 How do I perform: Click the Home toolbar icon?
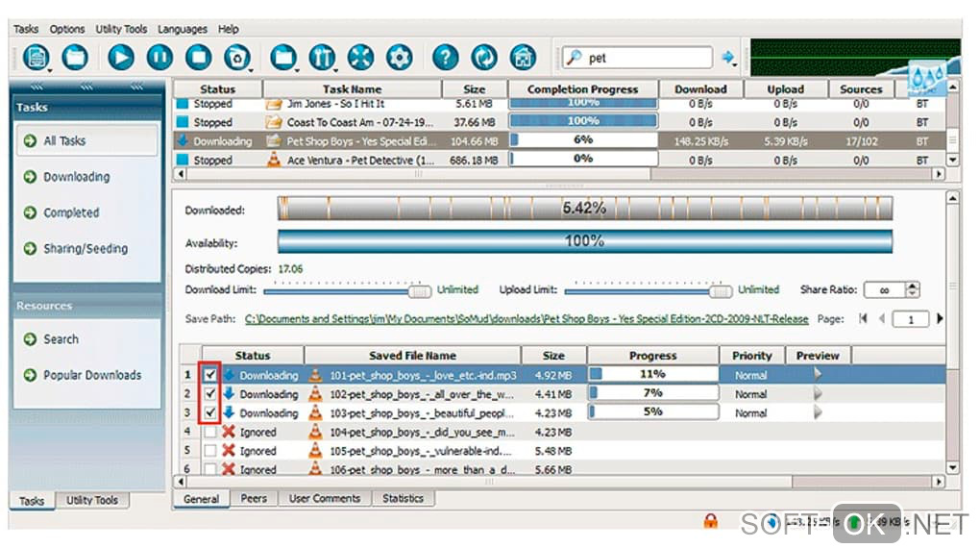pyautogui.click(x=523, y=58)
